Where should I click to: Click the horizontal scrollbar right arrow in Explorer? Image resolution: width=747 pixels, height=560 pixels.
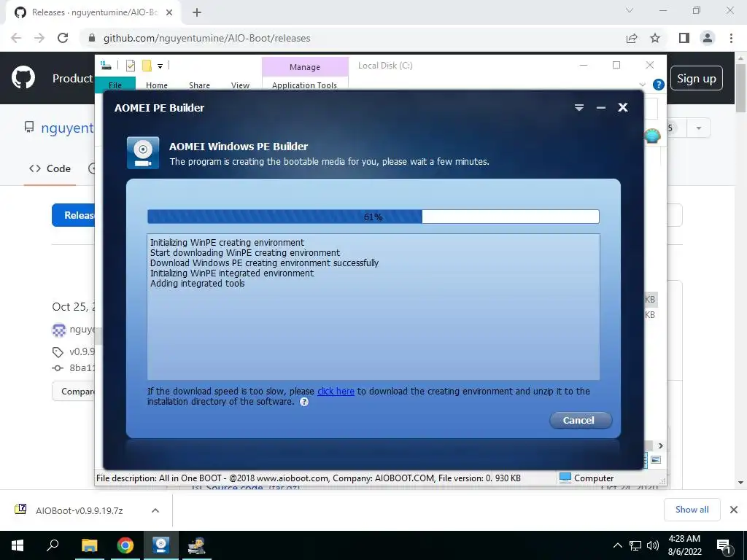660,446
